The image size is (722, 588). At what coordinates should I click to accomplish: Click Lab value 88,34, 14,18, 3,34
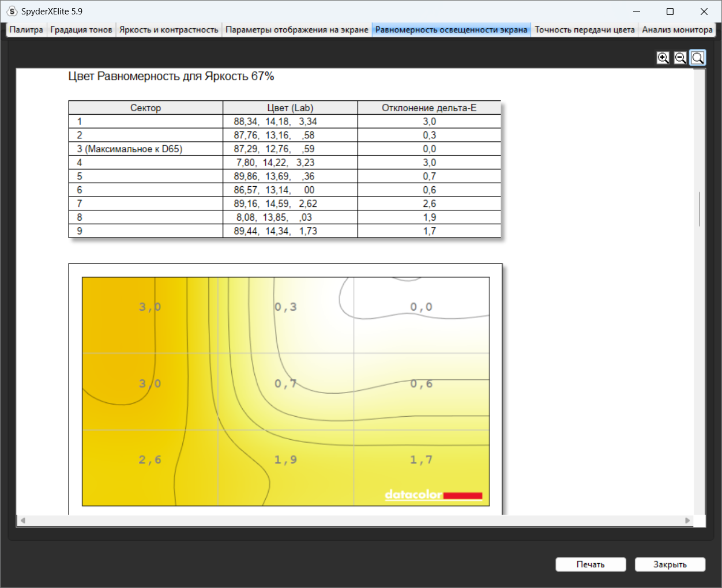pyautogui.click(x=275, y=122)
